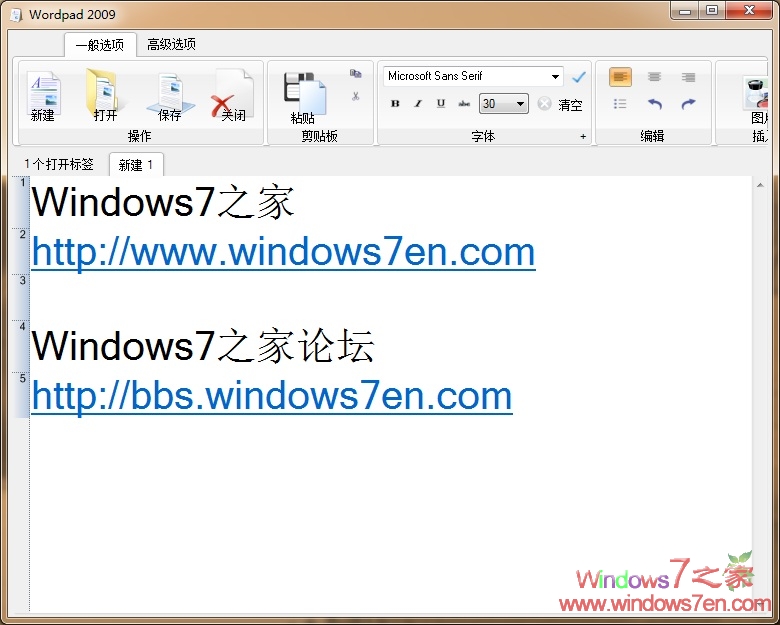The height and width of the screenshot is (625, 780).
Task: Open the font size 30 dropdown
Action: pos(520,104)
